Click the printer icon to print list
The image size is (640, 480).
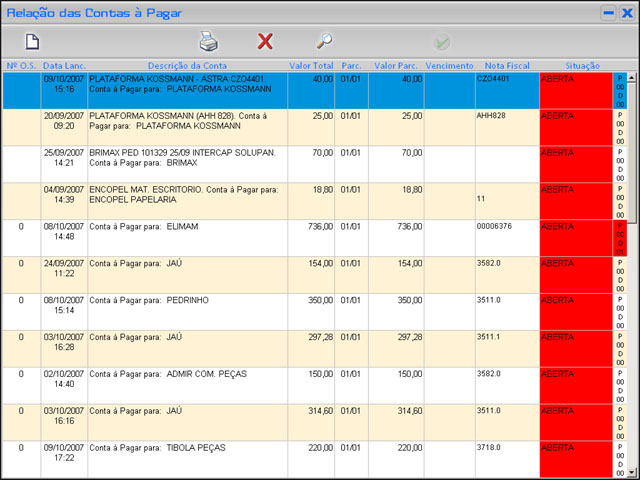(208, 41)
